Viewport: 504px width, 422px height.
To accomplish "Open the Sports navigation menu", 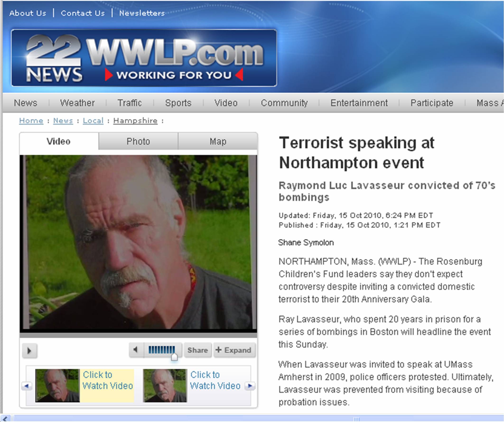I will 178,103.
